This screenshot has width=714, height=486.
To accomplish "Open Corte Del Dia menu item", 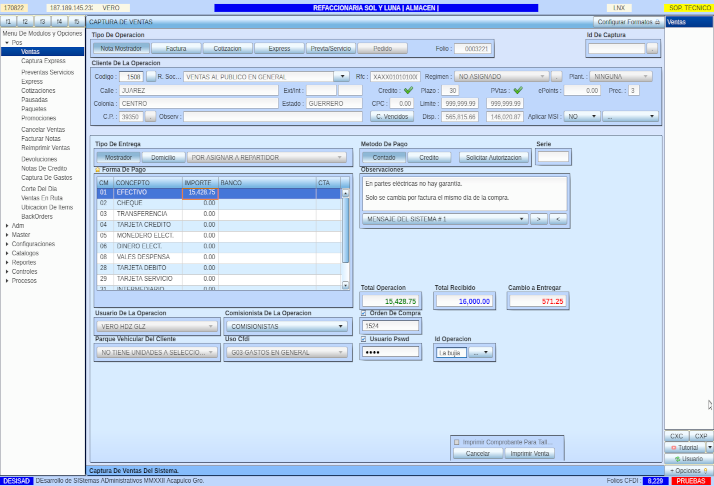I will click(39, 189).
